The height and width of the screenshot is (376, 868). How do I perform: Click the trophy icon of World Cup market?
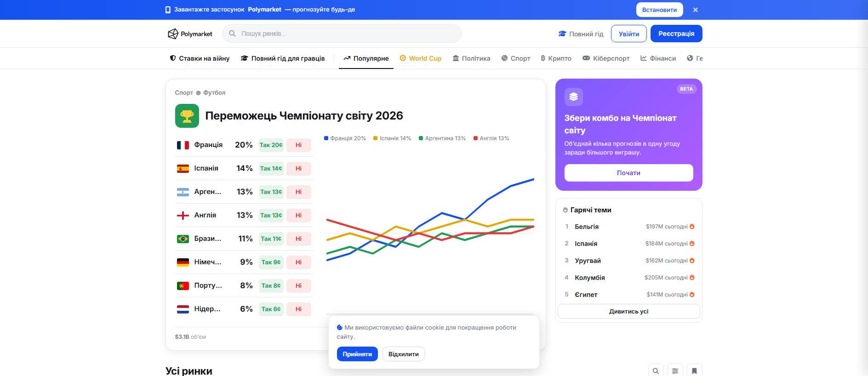pos(187,116)
